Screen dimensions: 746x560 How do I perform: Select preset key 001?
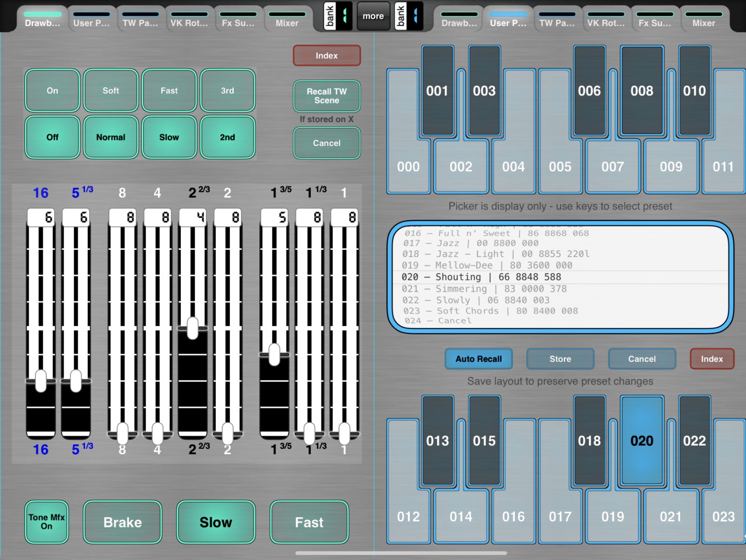[438, 91]
